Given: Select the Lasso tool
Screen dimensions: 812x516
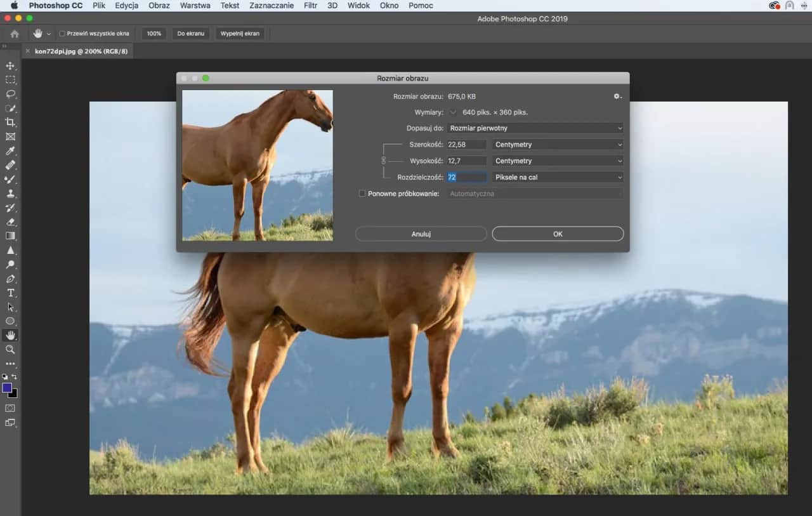Looking at the screenshot, I should (x=9, y=94).
